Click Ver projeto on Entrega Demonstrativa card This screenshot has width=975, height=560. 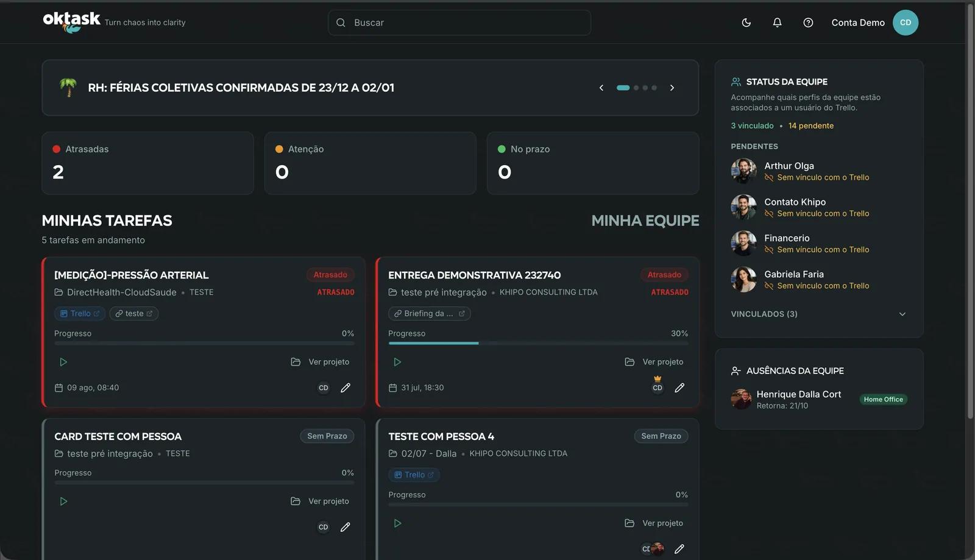click(x=654, y=362)
